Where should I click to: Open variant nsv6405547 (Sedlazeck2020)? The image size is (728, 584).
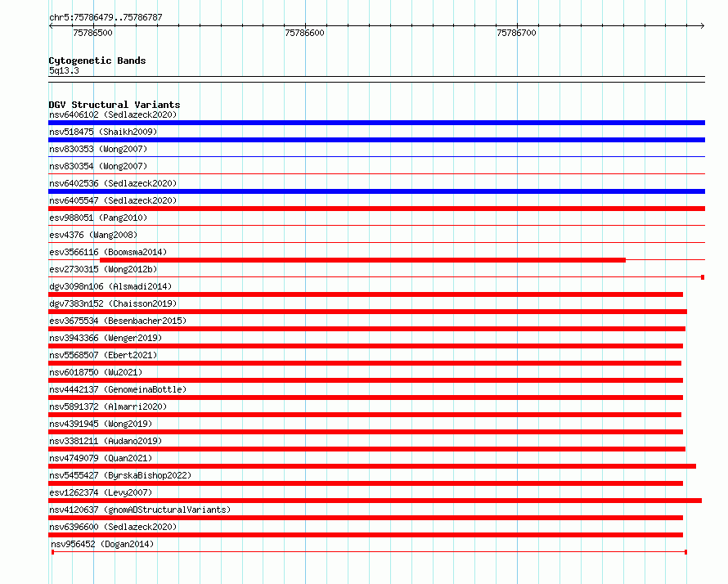tap(113, 200)
